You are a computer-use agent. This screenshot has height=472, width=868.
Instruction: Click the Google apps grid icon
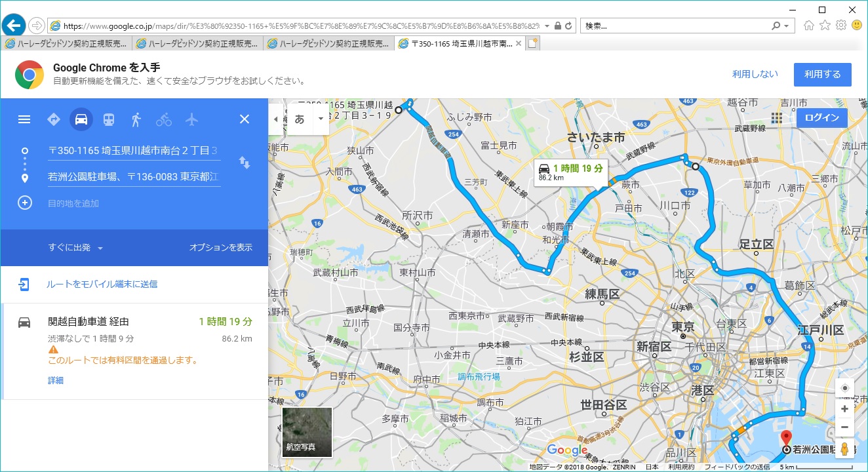click(x=777, y=118)
